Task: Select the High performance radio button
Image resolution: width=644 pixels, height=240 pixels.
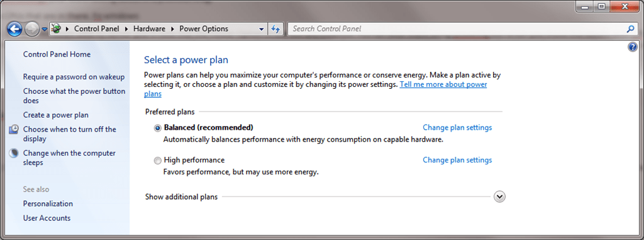Action: [158, 161]
